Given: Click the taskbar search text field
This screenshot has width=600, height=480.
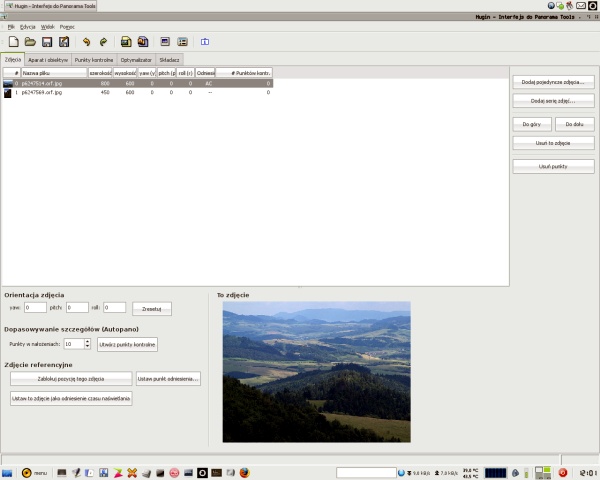Looking at the screenshot, I should tap(366, 473).
